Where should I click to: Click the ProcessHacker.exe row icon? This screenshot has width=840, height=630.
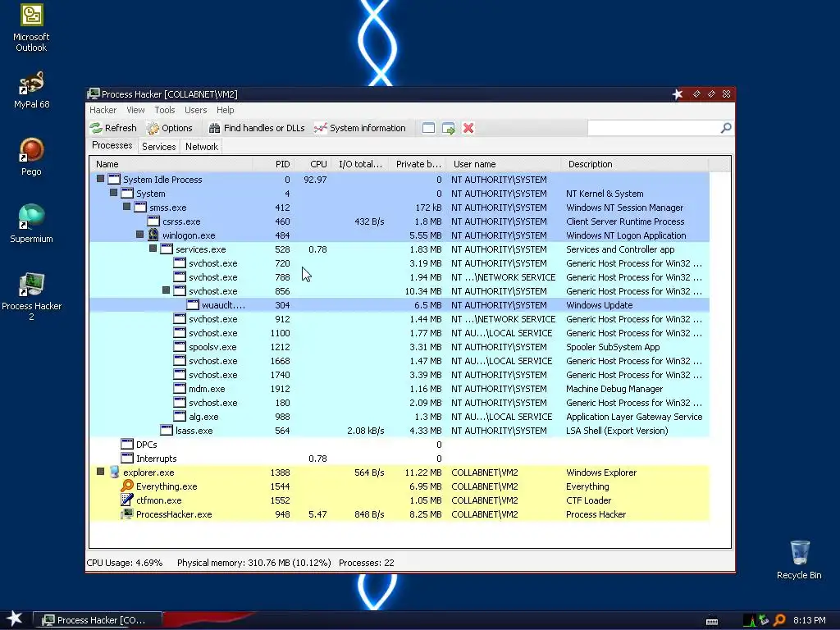pos(127,514)
